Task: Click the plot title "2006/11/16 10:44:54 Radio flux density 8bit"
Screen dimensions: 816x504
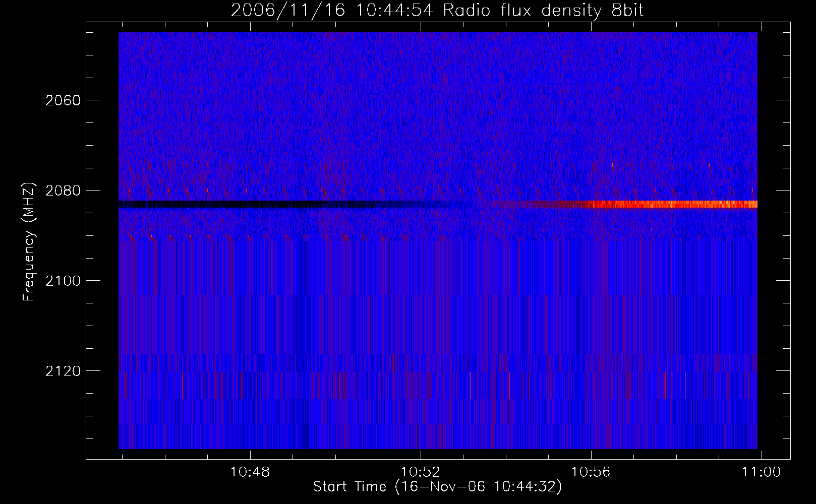Action: (437, 11)
